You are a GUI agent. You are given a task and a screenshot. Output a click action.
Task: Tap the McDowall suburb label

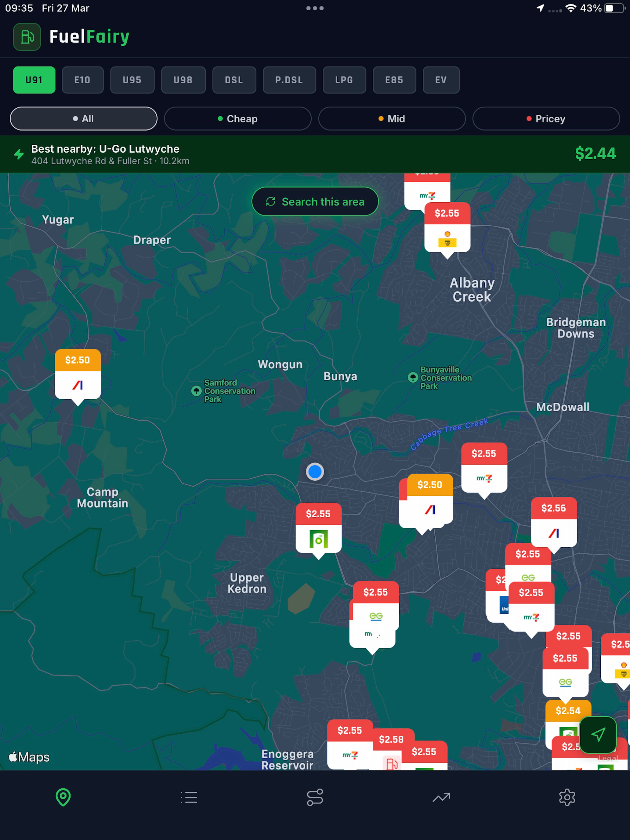point(563,407)
